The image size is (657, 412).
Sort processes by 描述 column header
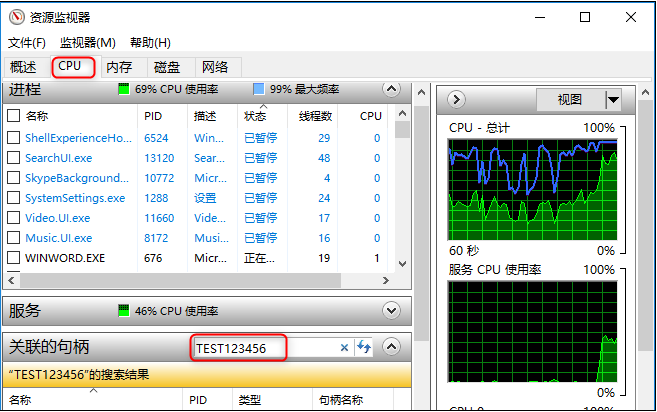(212, 116)
